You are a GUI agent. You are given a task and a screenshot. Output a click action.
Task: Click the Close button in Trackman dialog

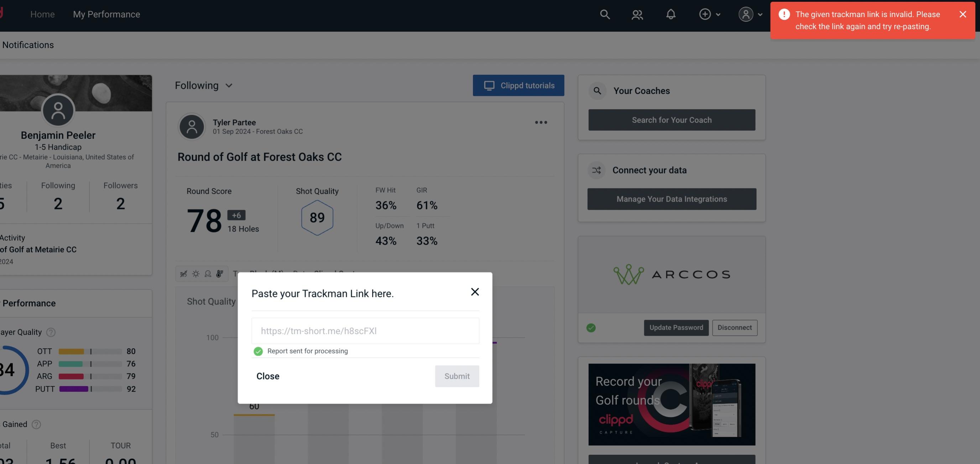267,376
